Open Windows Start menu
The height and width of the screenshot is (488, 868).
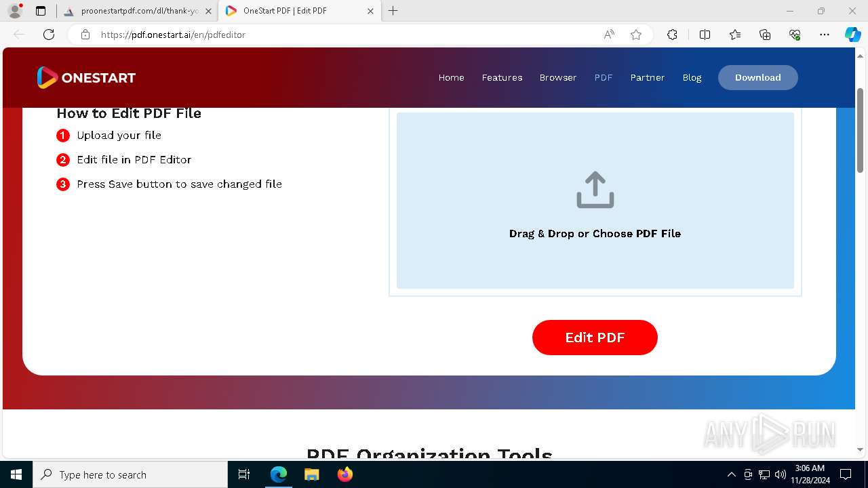click(16, 474)
